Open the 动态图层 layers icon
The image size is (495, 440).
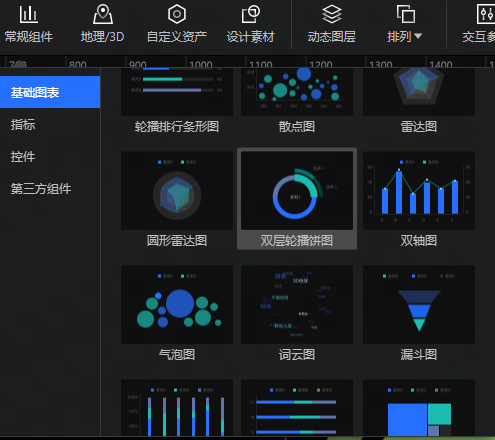pyautogui.click(x=332, y=14)
